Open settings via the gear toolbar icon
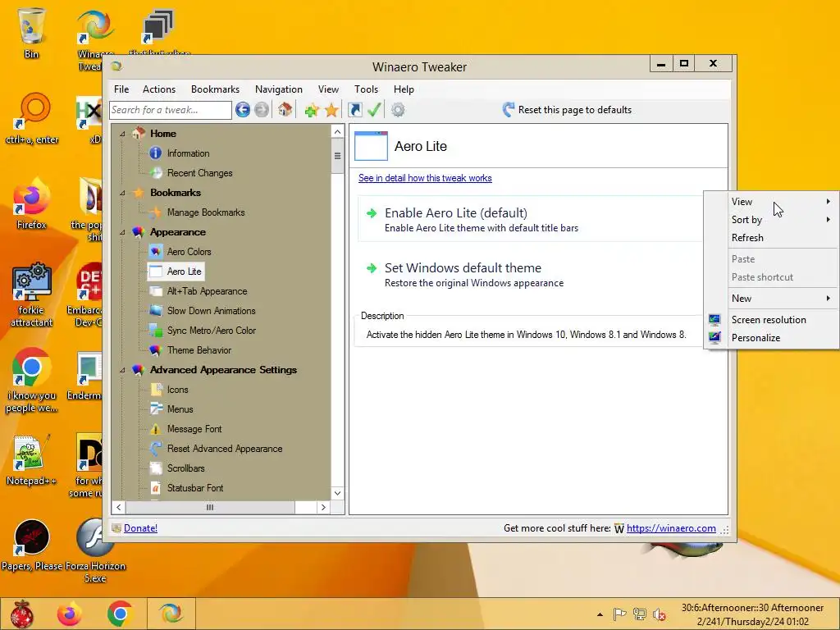Image resolution: width=840 pixels, height=630 pixels. point(398,110)
